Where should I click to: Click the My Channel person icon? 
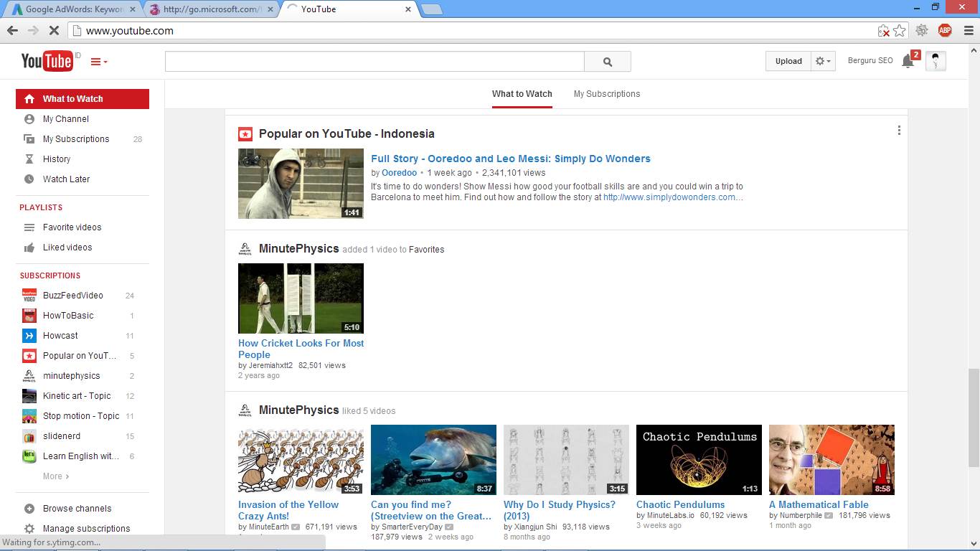tap(29, 119)
